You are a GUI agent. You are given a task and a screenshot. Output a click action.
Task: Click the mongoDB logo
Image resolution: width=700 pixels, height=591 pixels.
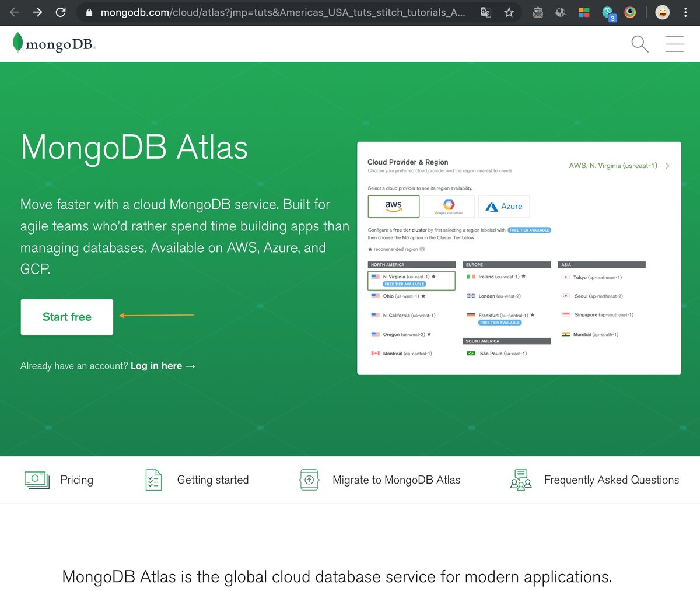point(54,43)
